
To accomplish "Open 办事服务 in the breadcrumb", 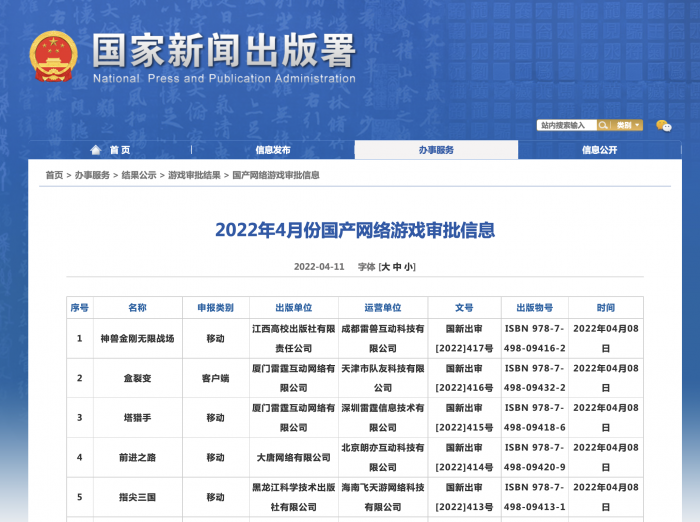I will [92, 175].
